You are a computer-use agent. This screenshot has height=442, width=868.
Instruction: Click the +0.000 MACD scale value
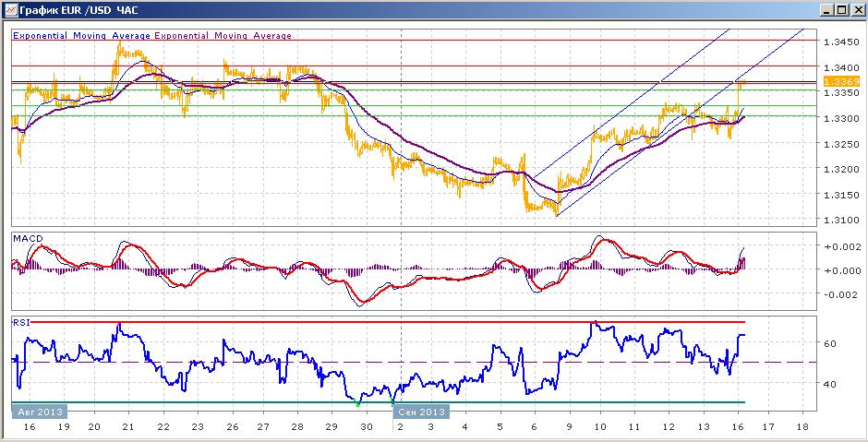[844, 270]
